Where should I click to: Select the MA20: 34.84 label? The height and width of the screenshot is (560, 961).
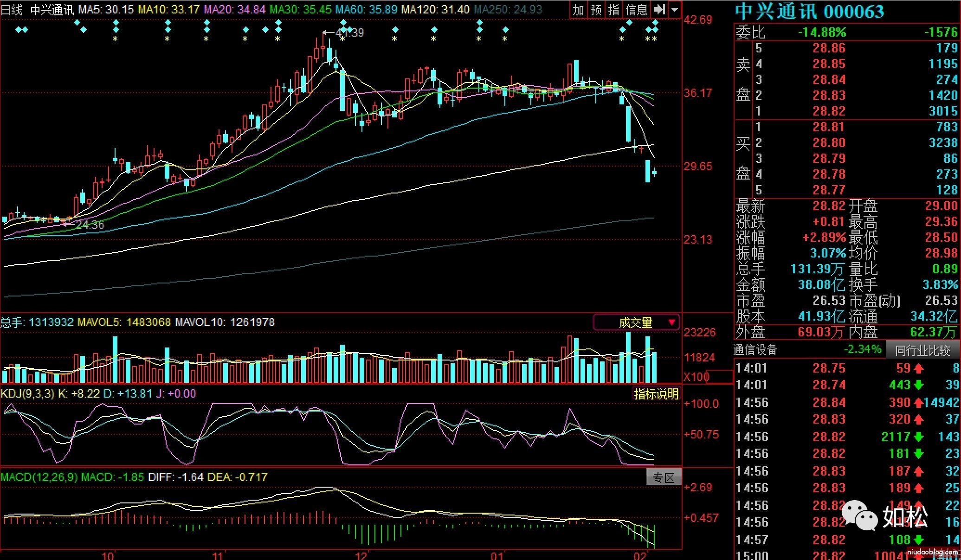(x=235, y=9)
